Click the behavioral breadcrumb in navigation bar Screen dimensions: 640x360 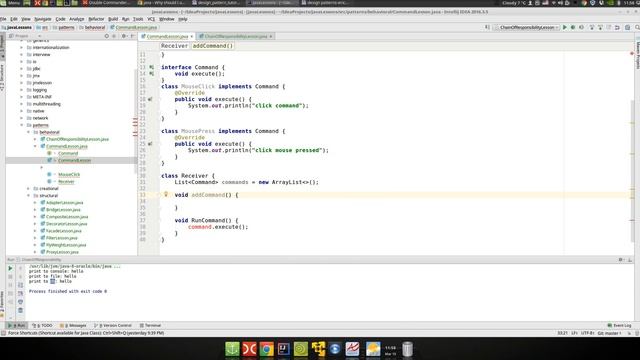click(x=95, y=27)
